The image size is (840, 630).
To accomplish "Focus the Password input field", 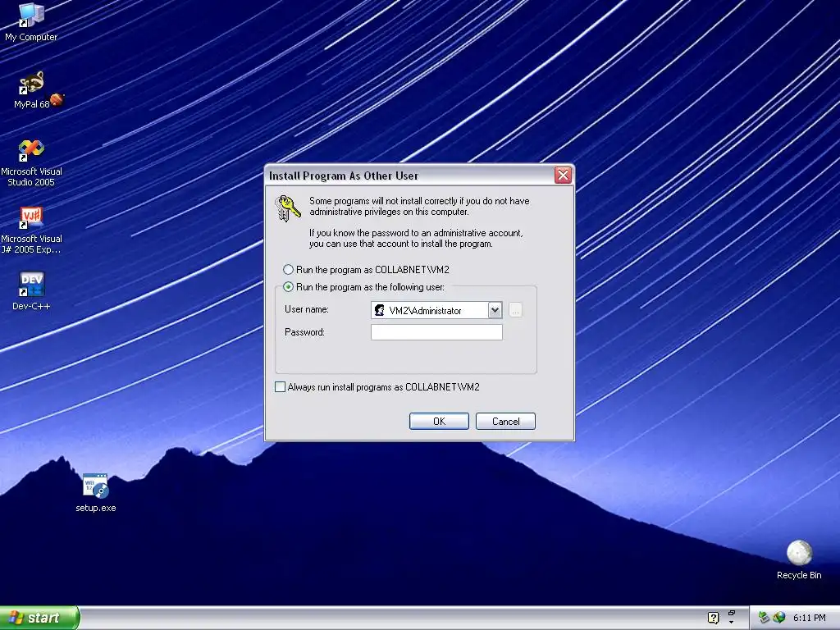I will 436,332.
